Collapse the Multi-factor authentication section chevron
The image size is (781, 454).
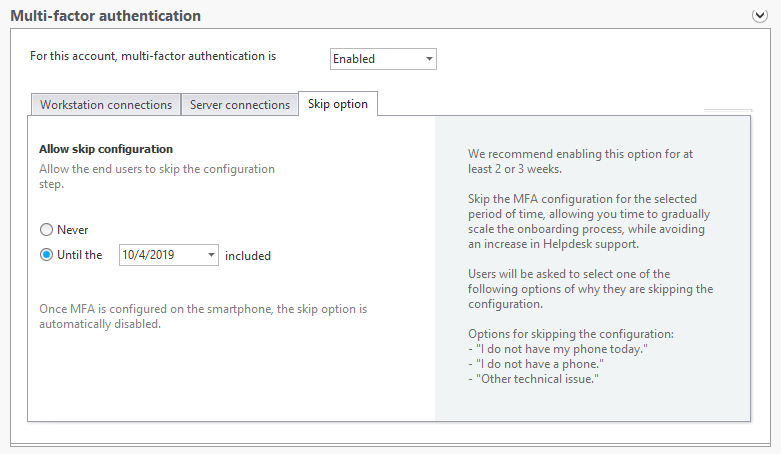(x=760, y=16)
